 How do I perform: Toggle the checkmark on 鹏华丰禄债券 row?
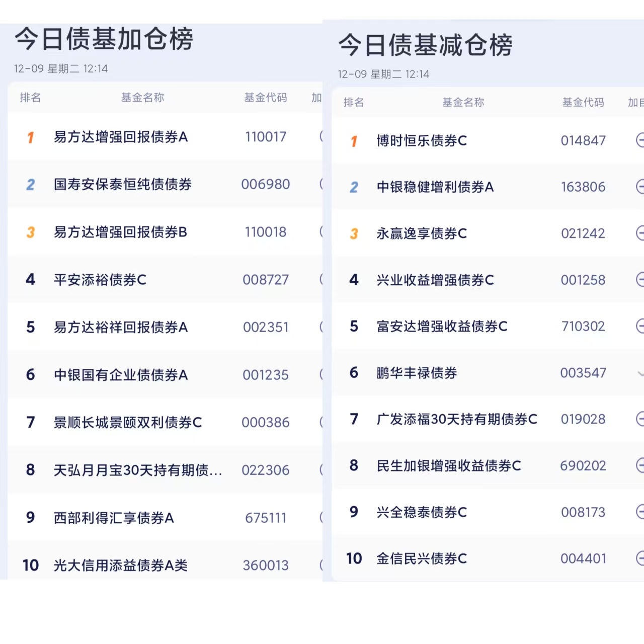tap(640, 373)
